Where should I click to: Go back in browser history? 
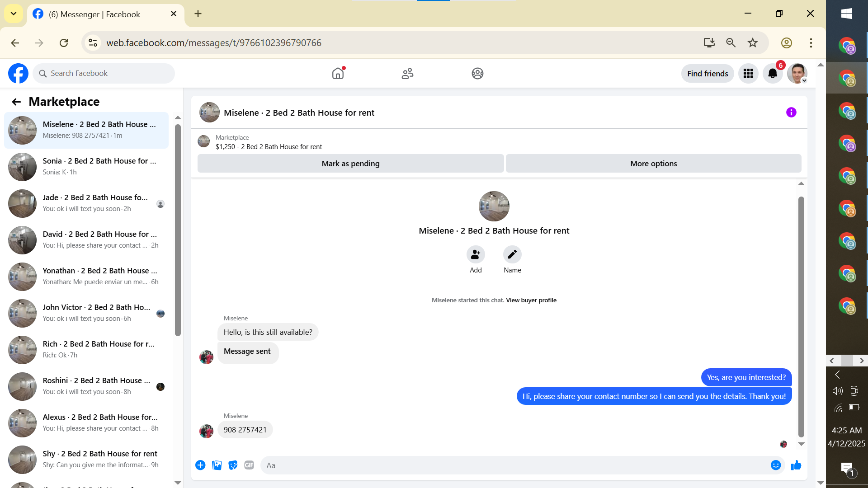[15, 42]
